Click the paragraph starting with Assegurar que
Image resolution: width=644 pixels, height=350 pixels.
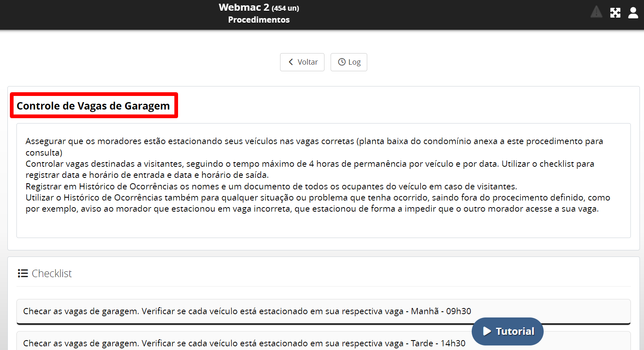click(314, 141)
